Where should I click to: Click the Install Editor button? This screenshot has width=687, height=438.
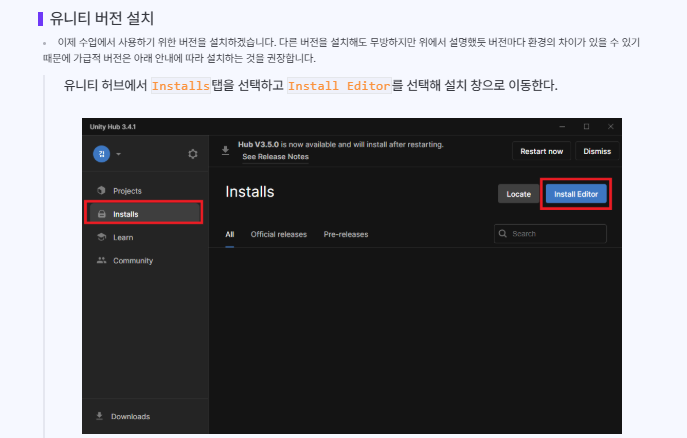point(576,194)
